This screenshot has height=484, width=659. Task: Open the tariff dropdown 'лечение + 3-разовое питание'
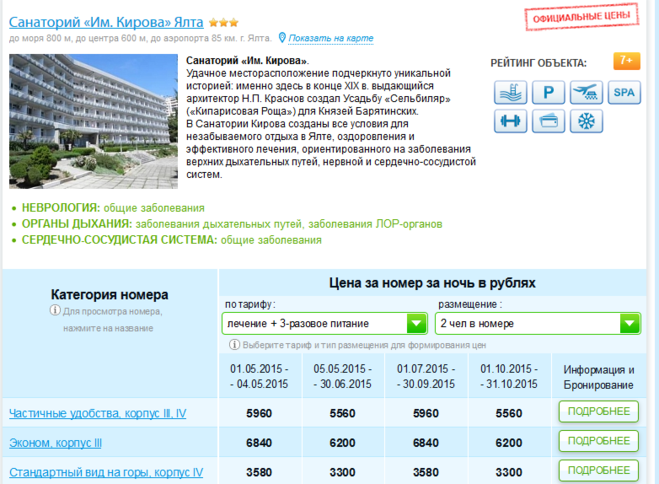[x=325, y=323]
